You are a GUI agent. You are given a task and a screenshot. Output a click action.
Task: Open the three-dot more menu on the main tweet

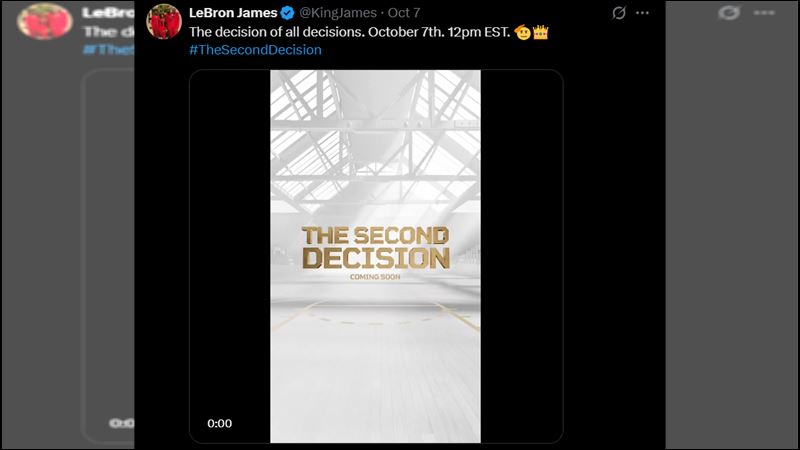[x=642, y=13]
